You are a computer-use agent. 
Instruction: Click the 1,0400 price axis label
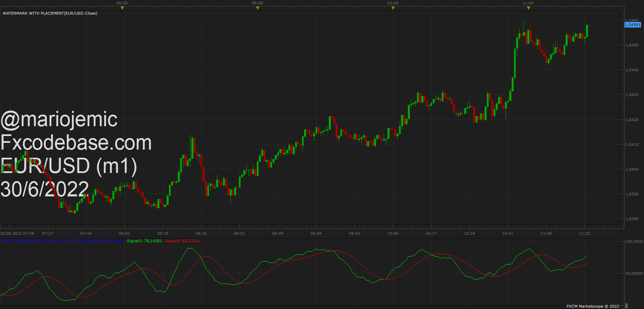(632, 169)
